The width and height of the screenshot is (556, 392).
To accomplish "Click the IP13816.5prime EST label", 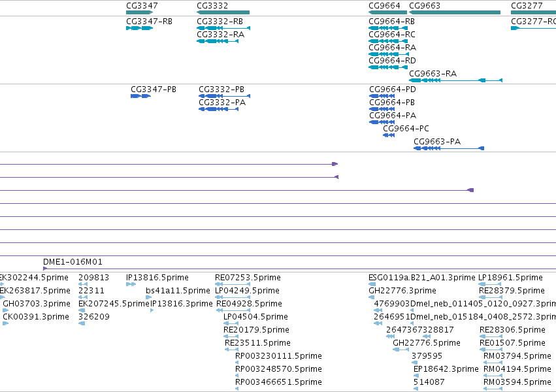I will coord(157,278).
